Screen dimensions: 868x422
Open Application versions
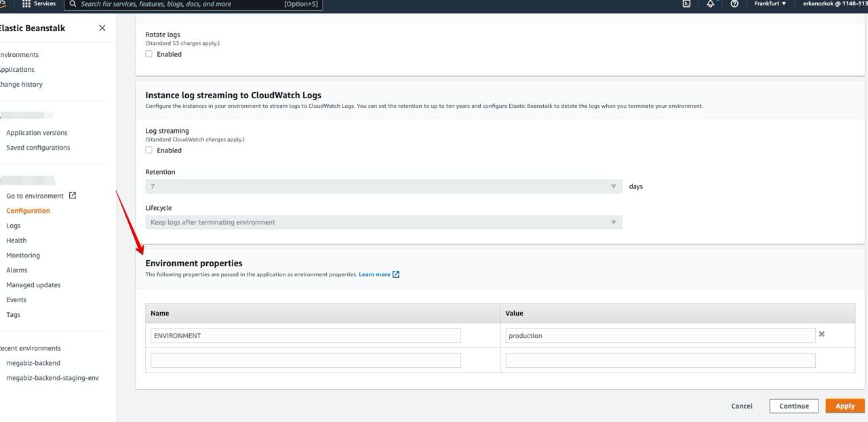37,133
